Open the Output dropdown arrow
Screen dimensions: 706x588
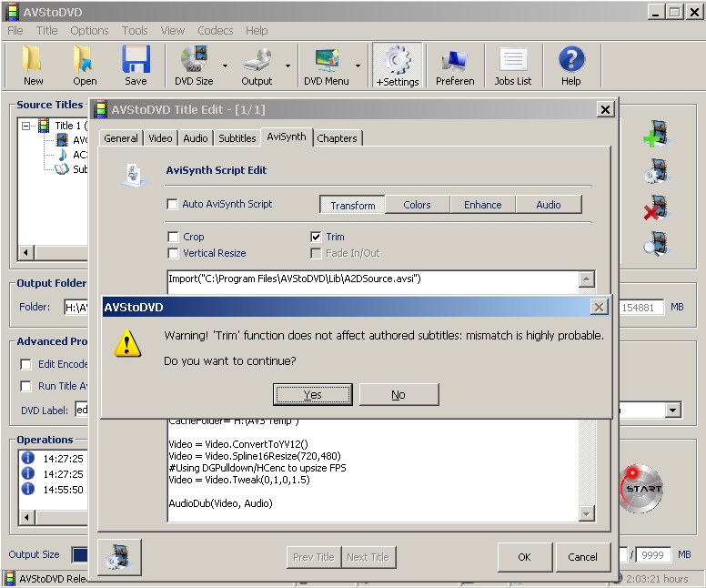(x=287, y=66)
